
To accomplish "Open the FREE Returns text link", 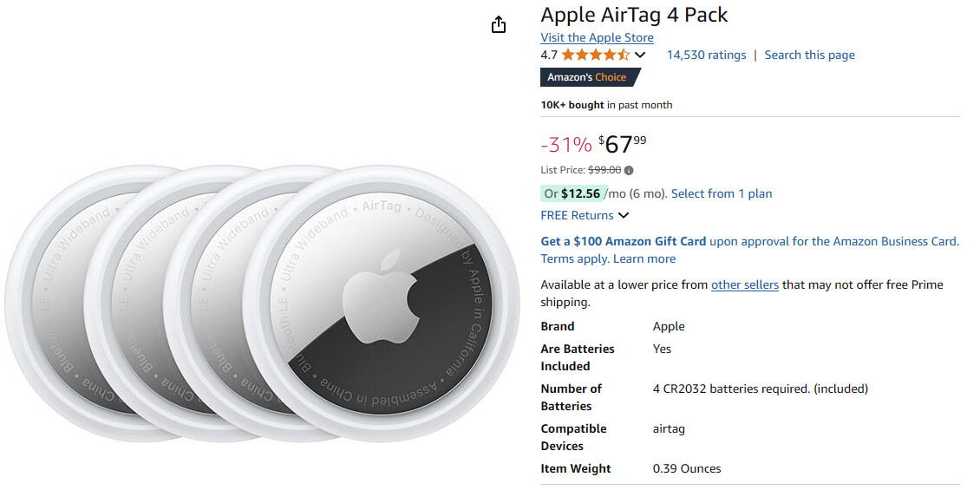I will pos(577,215).
